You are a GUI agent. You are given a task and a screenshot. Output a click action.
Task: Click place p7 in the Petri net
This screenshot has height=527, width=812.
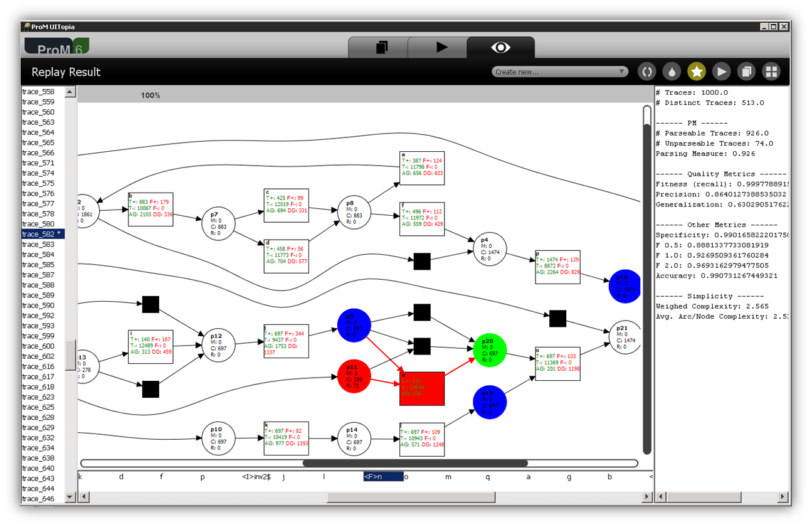[x=218, y=225]
